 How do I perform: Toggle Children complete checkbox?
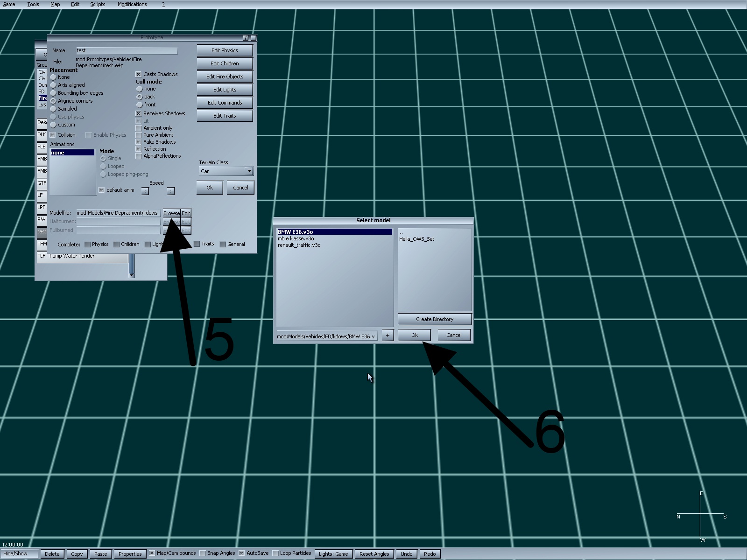pyautogui.click(x=116, y=245)
